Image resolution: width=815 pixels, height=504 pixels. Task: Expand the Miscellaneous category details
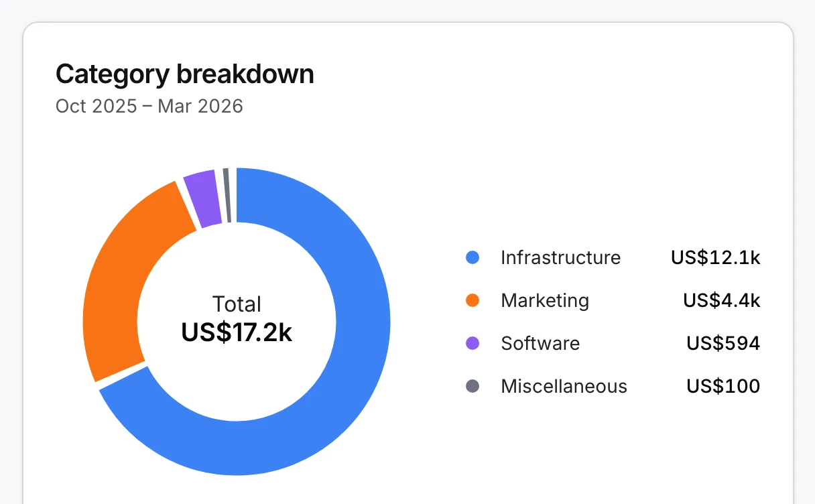point(564,386)
